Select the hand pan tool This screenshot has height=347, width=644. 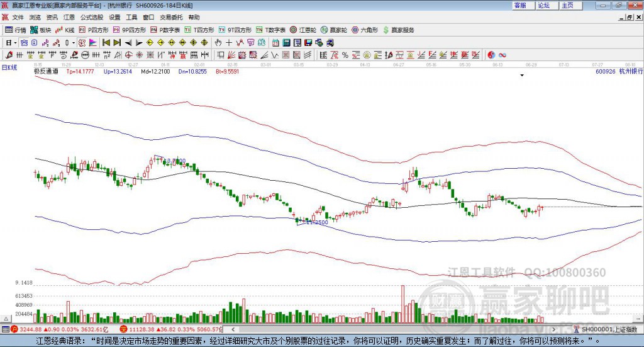(218, 43)
